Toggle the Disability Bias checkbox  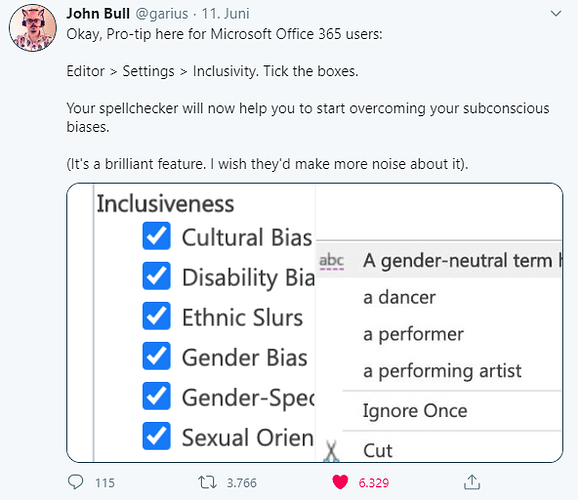[156, 276]
